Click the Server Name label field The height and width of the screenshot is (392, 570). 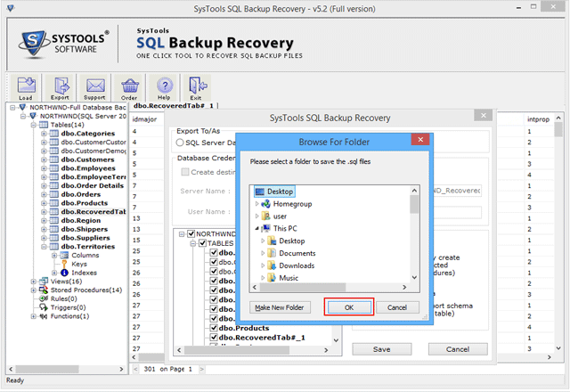[x=206, y=191]
